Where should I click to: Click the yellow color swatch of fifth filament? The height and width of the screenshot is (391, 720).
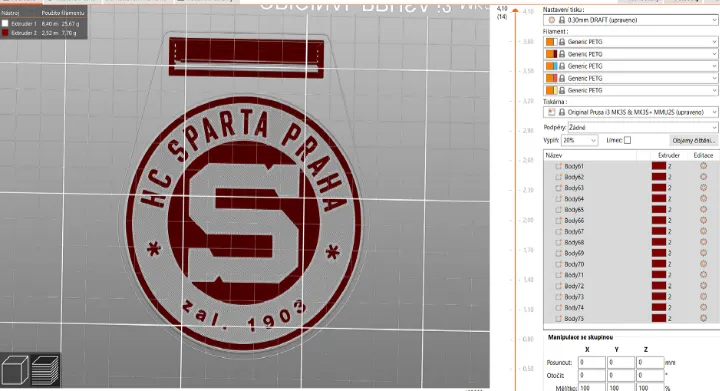[555, 90]
